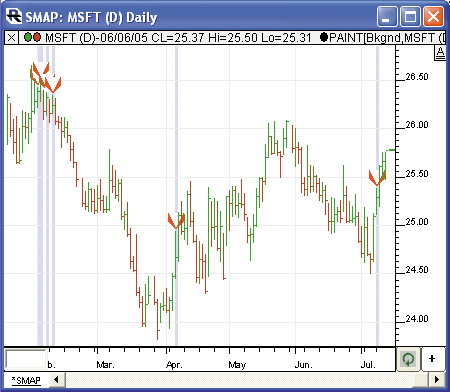Screen dimensions: 450x392
Task: Select the *SMAP tab
Action: point(26,380)
